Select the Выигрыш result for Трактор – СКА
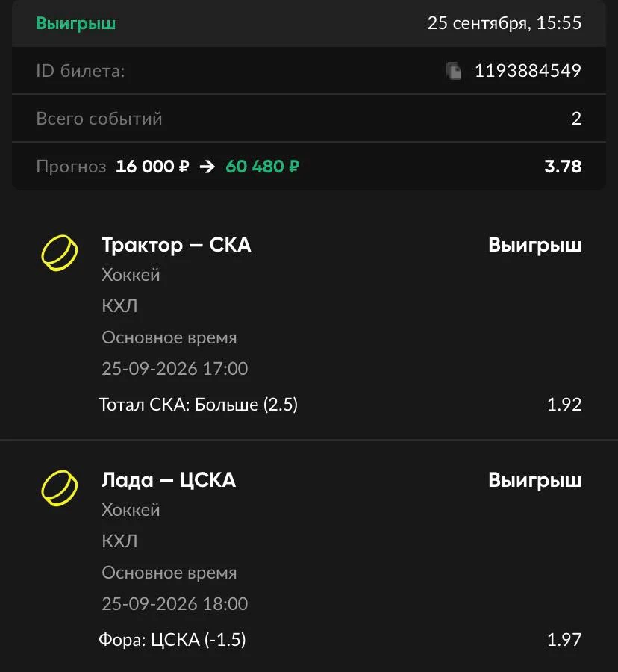Screen dimensions: 618x672 point(535,245)
